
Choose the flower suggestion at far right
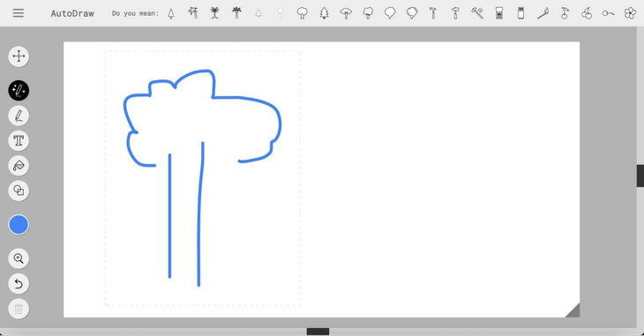tap(630, 13)
